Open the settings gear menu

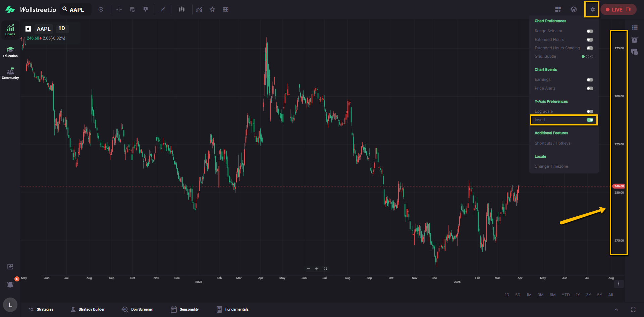click(592, 9)
